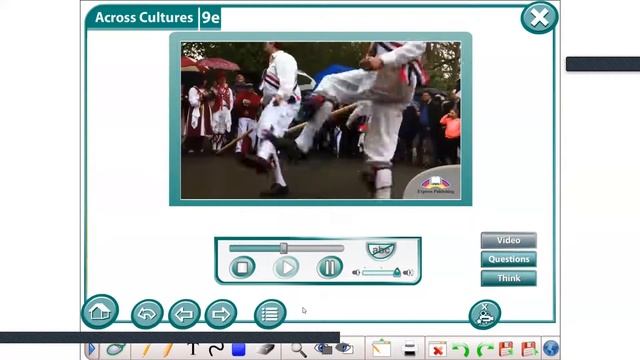The height and width of the screenshot is (360, 640).
Task: Click the morris dancers video frame
Action: (x=321, y=120)
